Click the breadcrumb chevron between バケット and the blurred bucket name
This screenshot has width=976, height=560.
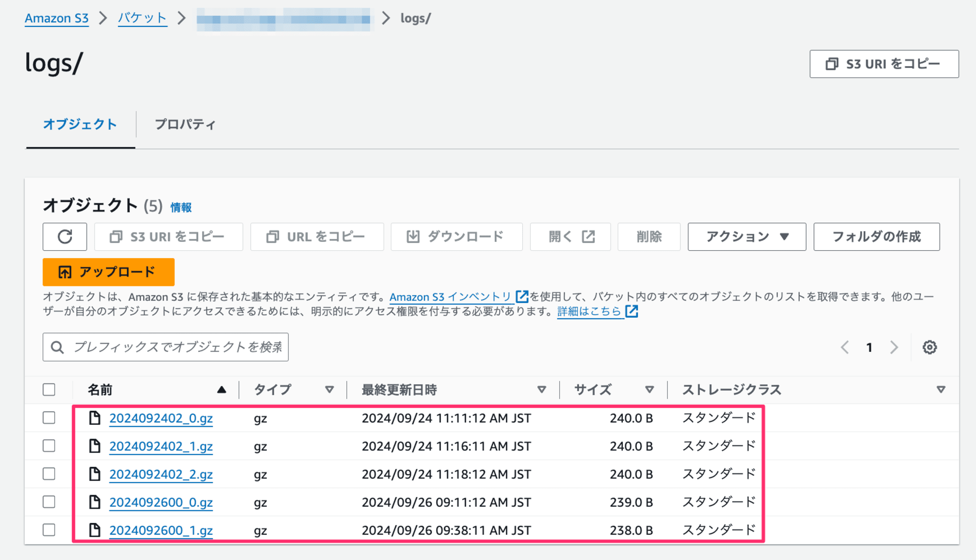(x=182, y=18)
